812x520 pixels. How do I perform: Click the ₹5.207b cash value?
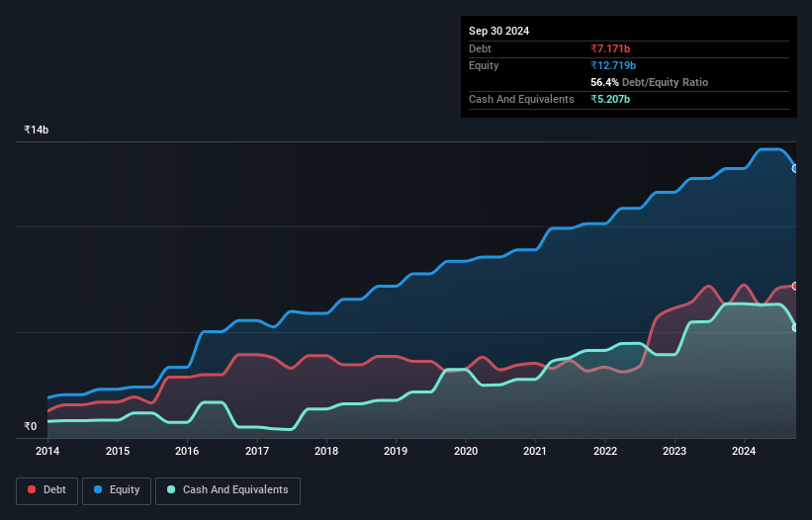(610, 99)
